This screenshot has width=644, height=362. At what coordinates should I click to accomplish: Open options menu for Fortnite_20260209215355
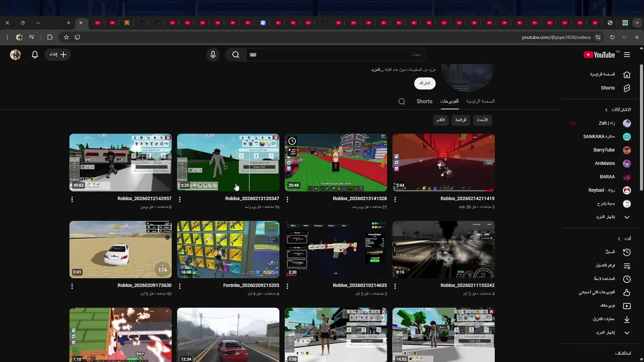pyautogui.click(x=180, y=286)
